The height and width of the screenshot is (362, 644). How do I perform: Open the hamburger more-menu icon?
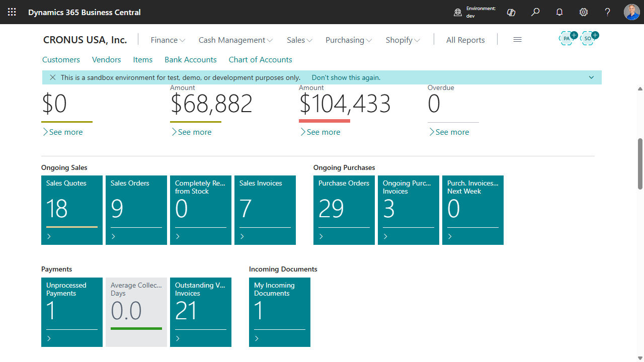517,40
